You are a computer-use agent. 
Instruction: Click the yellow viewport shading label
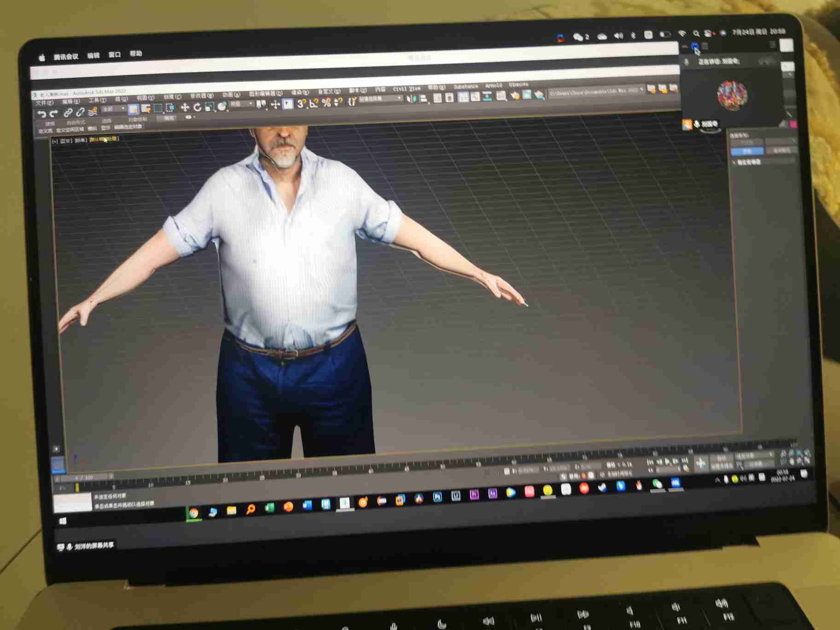coord(104,139)
